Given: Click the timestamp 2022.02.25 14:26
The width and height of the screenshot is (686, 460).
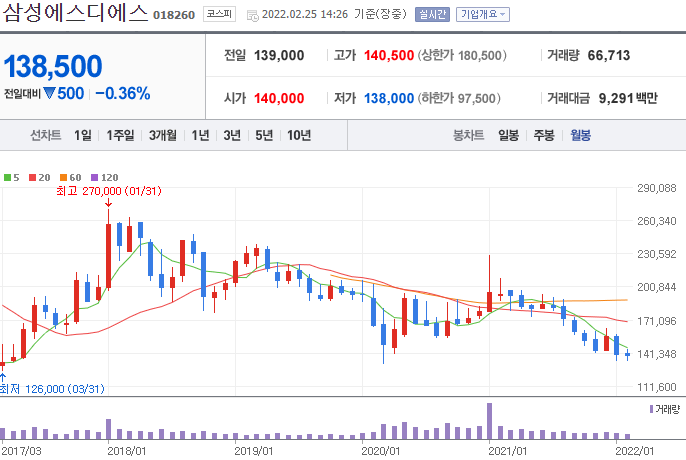Looking at the screenshot, I should coord(305,14).
